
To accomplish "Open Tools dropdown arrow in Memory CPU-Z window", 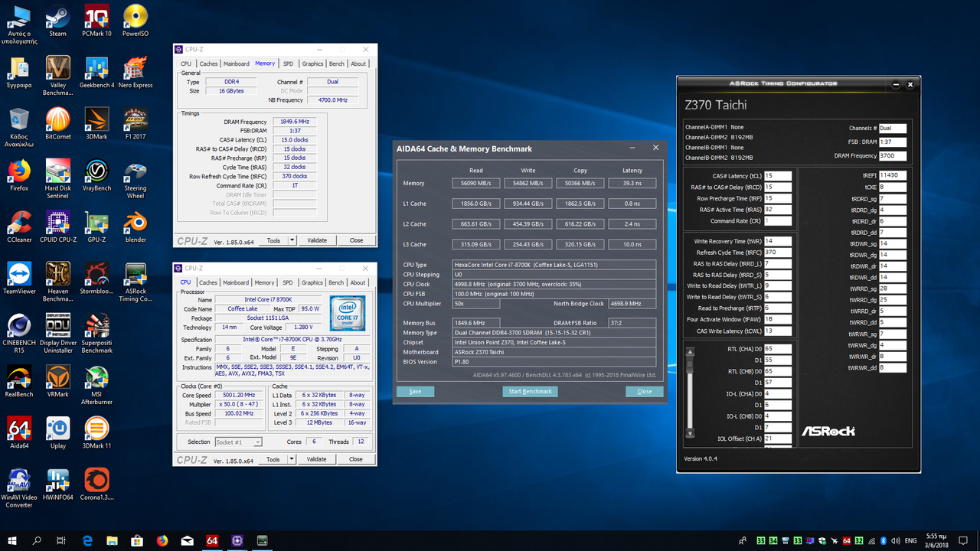I will pos(292,240).
